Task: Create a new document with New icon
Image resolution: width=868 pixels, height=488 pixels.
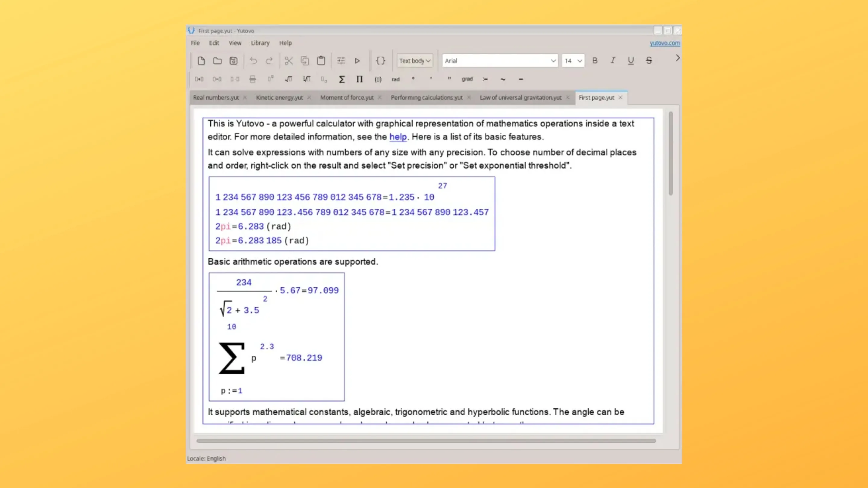Action: click(x=201, y=61)
